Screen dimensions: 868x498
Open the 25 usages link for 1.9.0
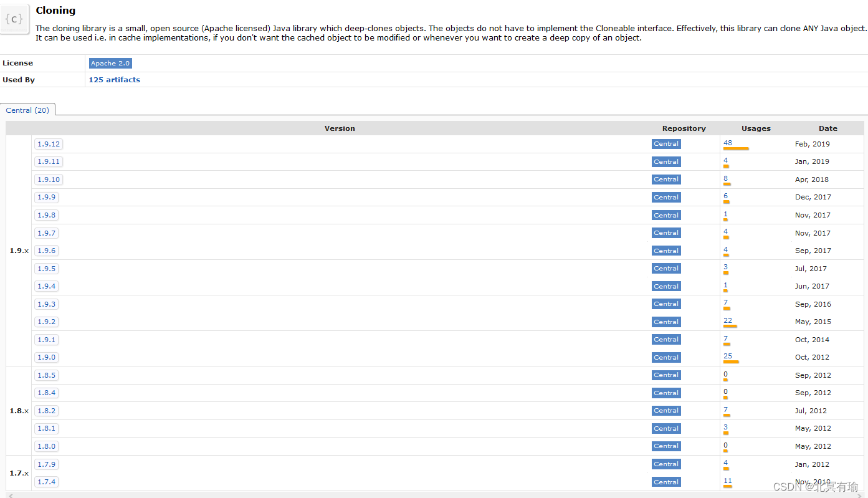pos(728,356)
